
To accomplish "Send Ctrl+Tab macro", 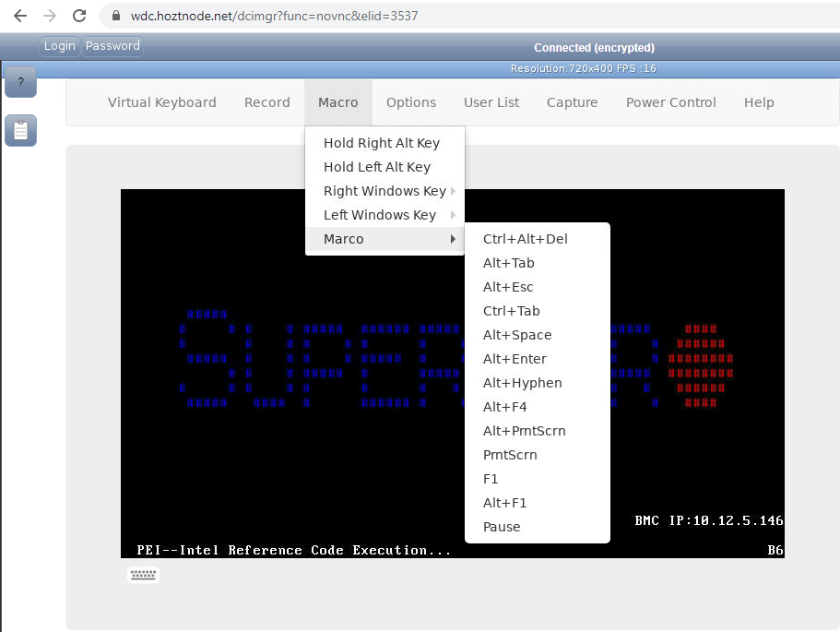I will pyautogui.click(x=538, y=311).
